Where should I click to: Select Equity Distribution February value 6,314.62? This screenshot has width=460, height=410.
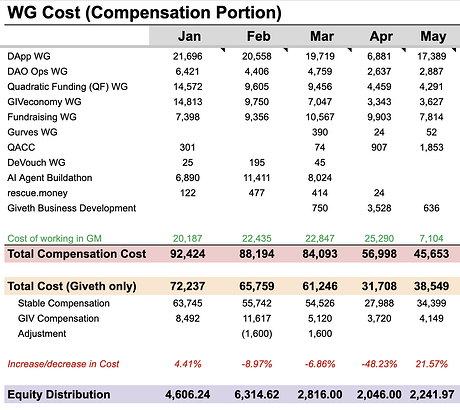pyautogui.click(x=257, y=395)
